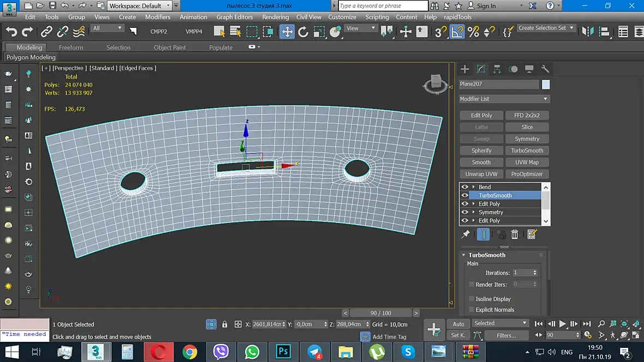The image size is (644, 362).
Task: Pin the modifier stack
Action: point(466,234)
